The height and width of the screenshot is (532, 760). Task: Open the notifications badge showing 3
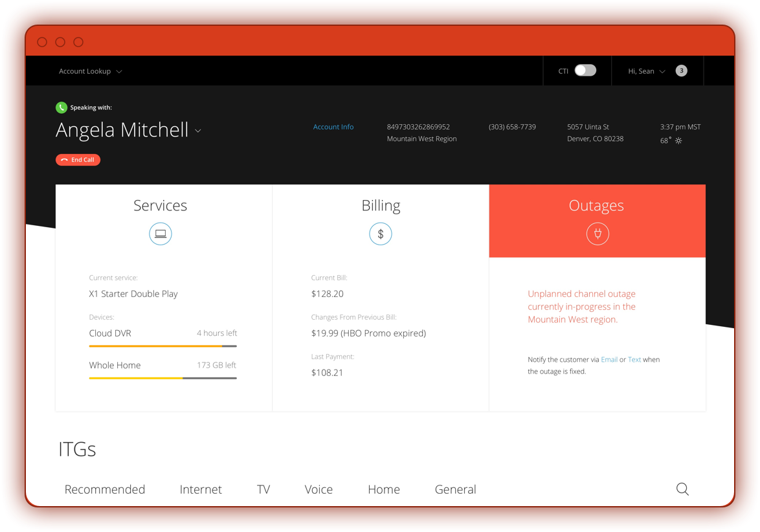tap(681, 71)
